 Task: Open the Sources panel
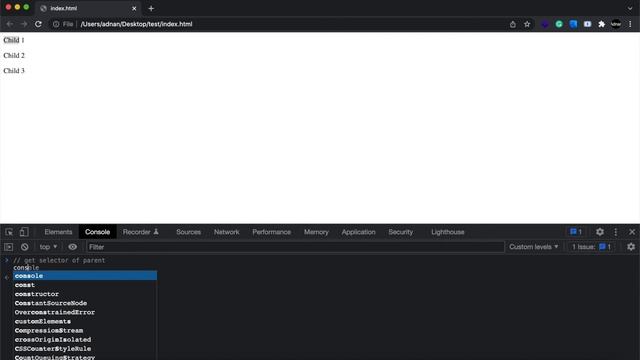(x=188, y=232)
